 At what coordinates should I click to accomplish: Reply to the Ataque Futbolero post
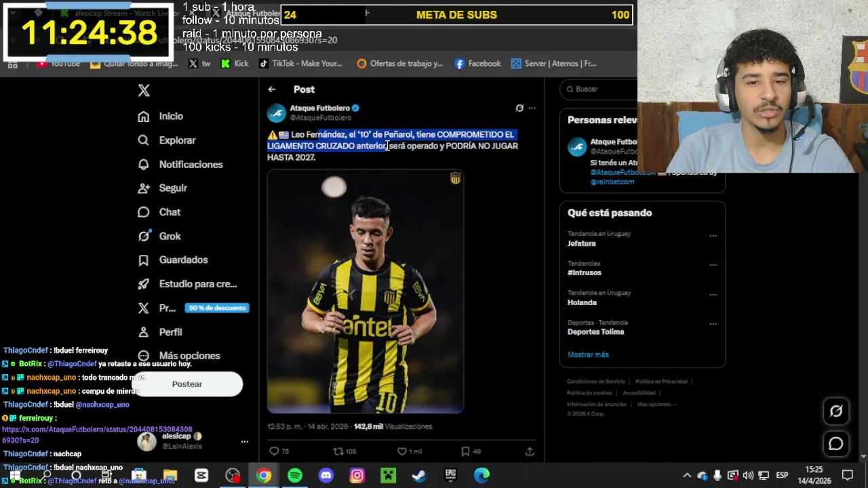pos(275,451)
